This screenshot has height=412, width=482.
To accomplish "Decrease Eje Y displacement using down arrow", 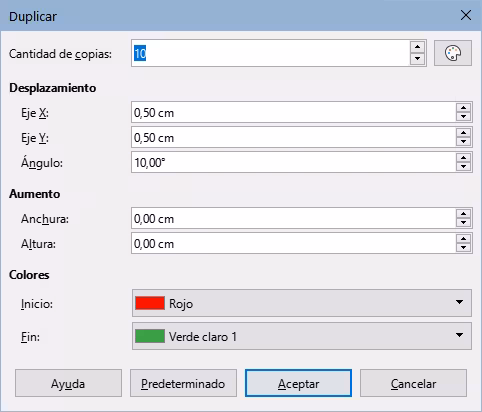I will (463, 141).
